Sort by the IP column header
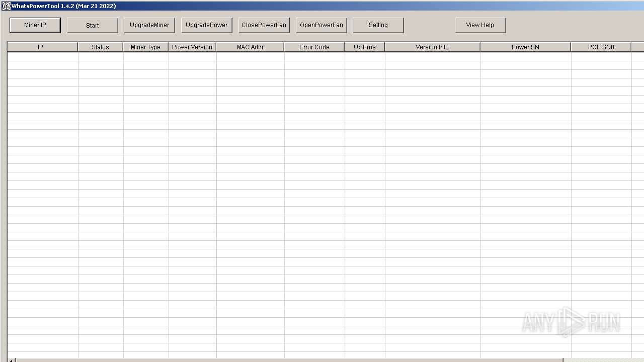Image resolution: width=644 pixels, height=362 pixels. (x=42, y=47)
